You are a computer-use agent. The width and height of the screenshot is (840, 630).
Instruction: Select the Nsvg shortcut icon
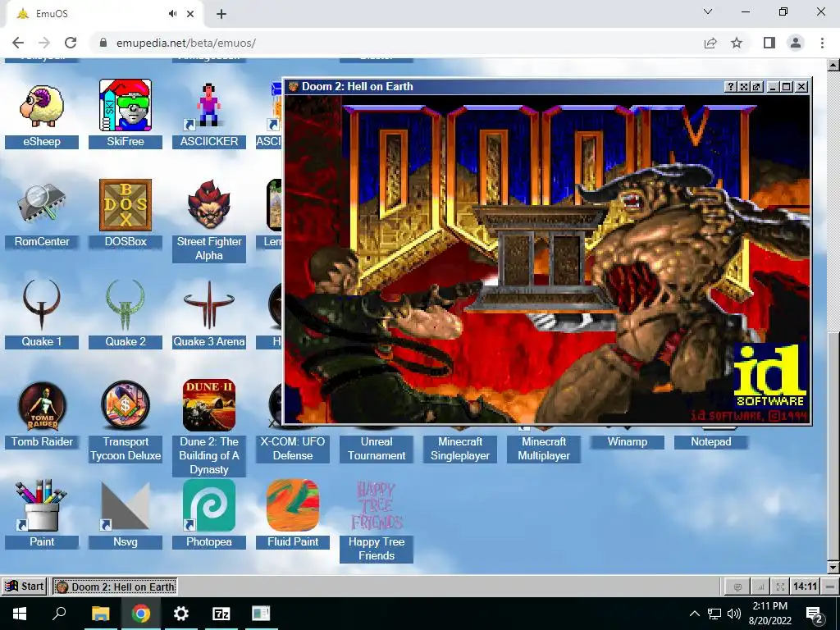pos(126,505)
